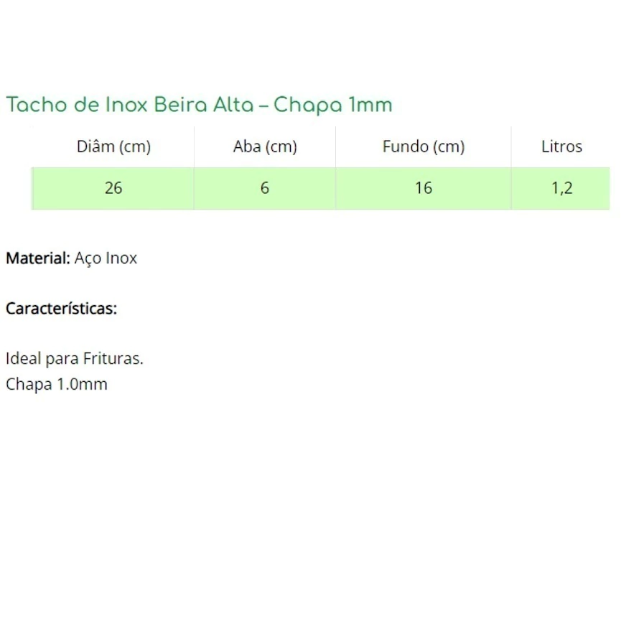Click the Características label
This screenshot has width=644, height=644.
click(x=61, y=309)
